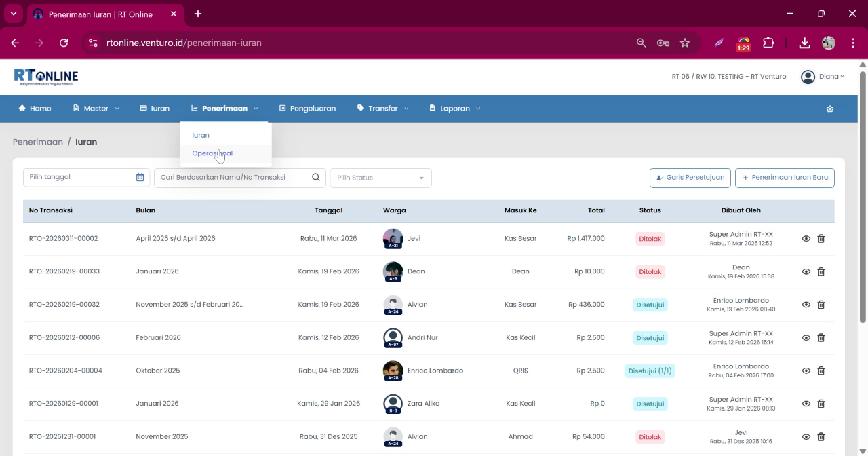The width and height of the screenshot is (868, 456).
Task: Open Chrome downloads icon
Action: pyautogui.click(x=804, y=43)
